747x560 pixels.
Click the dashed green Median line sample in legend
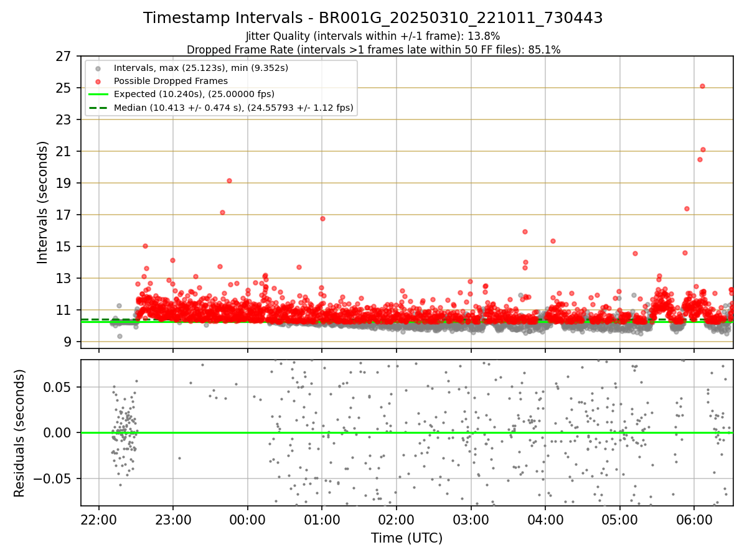click(98, 108)
